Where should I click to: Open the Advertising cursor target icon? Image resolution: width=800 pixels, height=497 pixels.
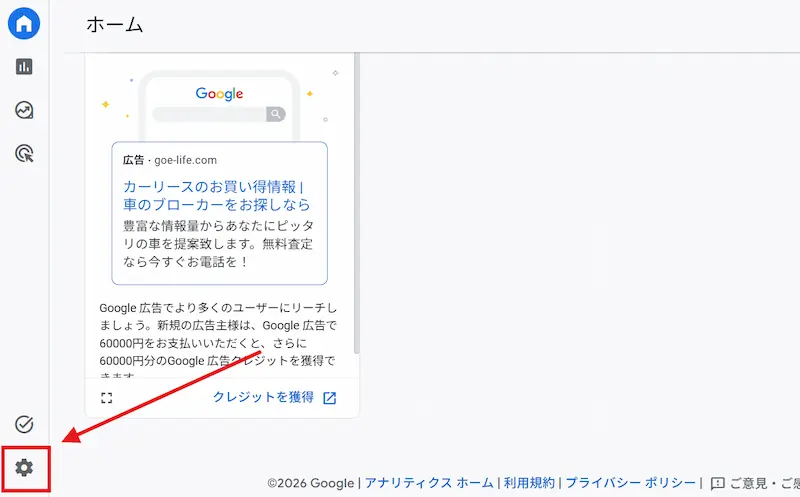24,154
